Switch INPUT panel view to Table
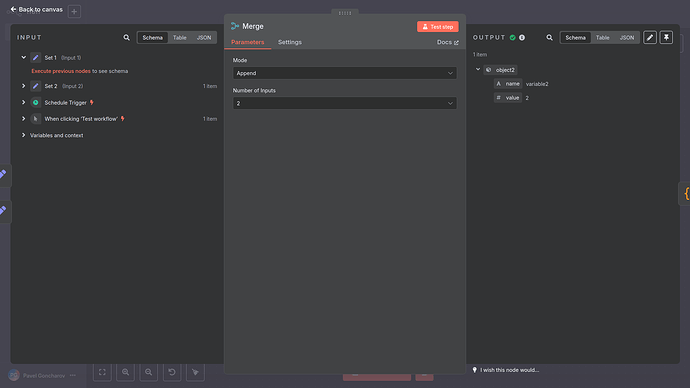This screenshot has height=388, width=690. (x=180, y=38)
